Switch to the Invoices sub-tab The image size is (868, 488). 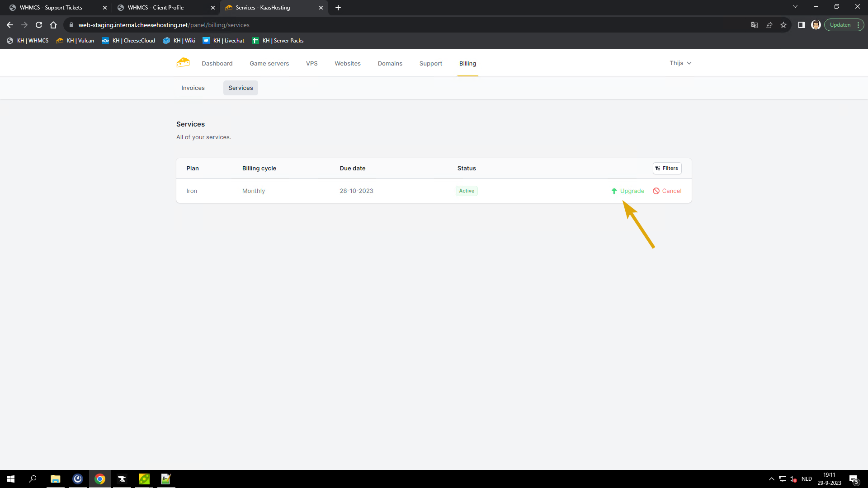click(193, 88)
